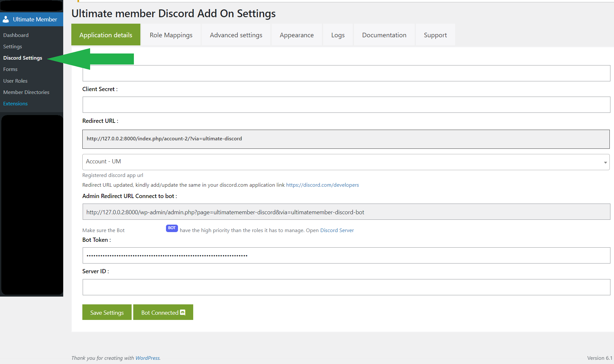The image size is (614, 364).
Task: Focus the Server ID input field
Action: point(346,287)
